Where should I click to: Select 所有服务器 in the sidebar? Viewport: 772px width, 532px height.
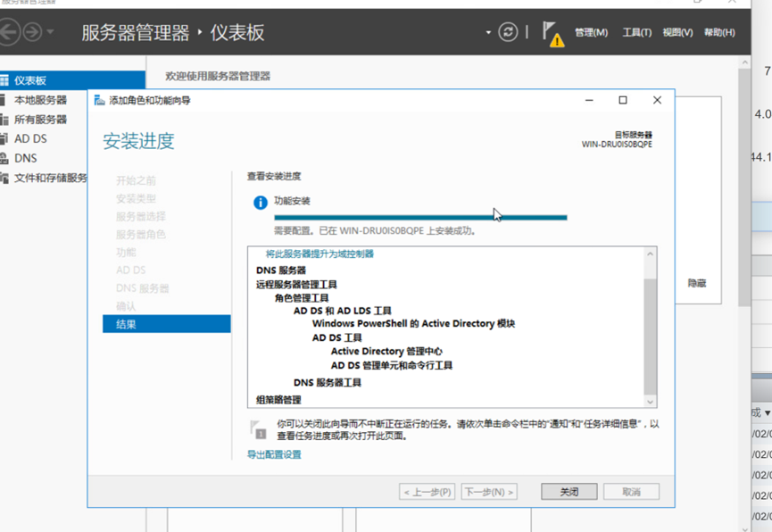coord(40,120)
